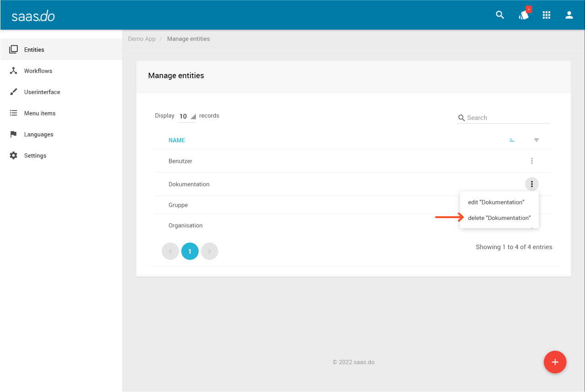Click the red add entity button
This screenshot has height=392, width=585.
pos(555,362)
